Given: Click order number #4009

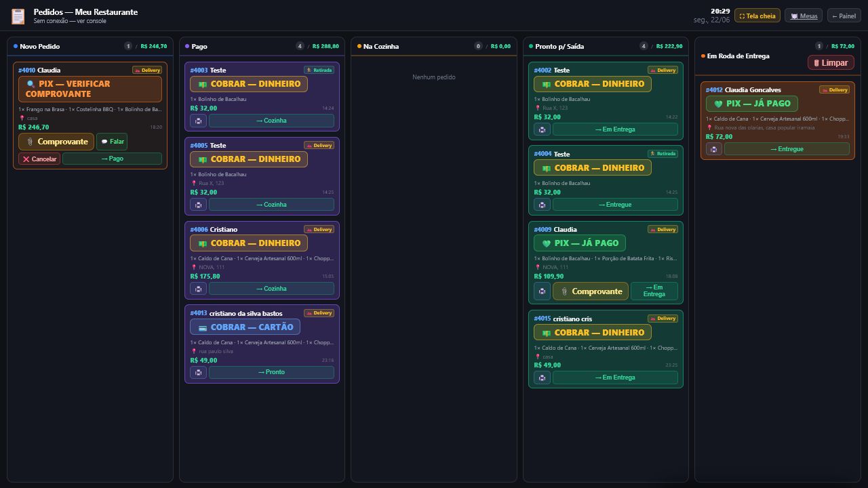Looking at the screenshot, I should tap(542, 230).
